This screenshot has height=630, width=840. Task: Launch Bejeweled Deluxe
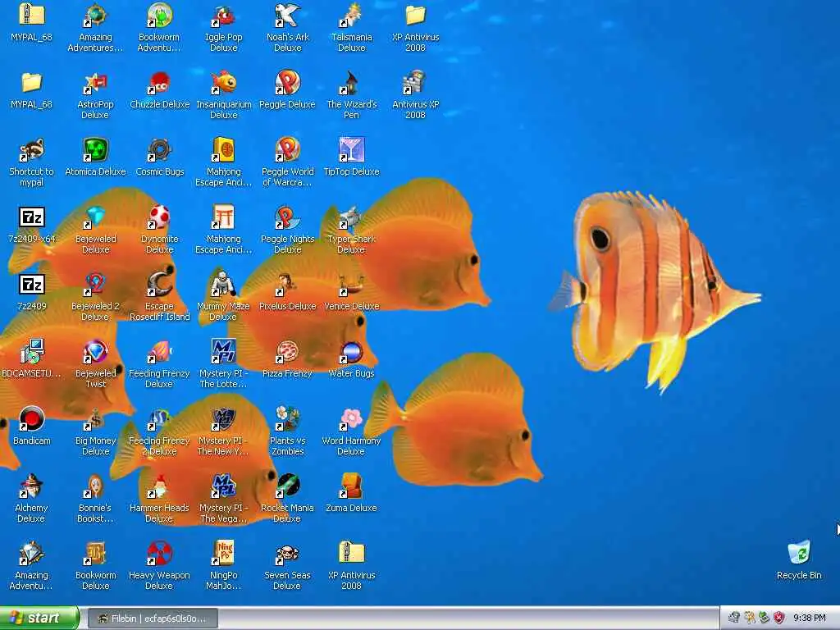[95, 231]
